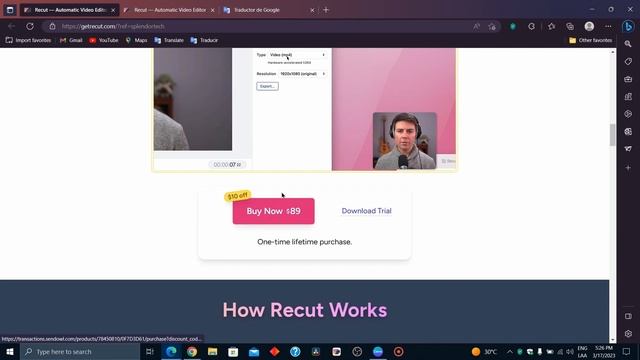The width and height of the screenshot is (640, 360).
Task: Click the Buy Now $89 button
Action: [273, 211]
